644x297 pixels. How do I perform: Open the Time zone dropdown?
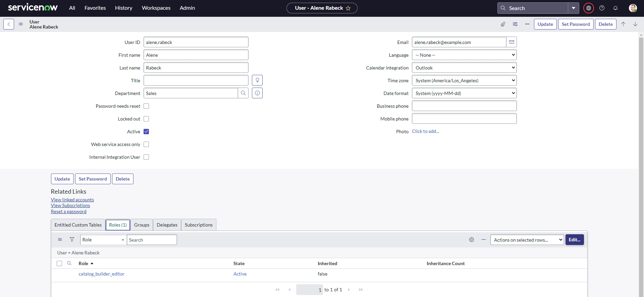point(464,81)
